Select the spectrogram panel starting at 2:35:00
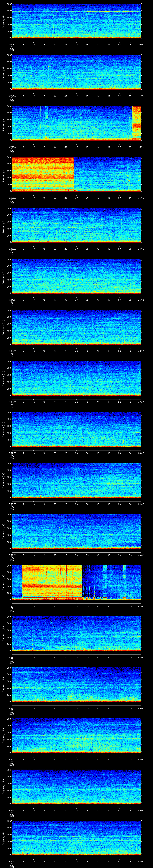 (x=76, y=327)
